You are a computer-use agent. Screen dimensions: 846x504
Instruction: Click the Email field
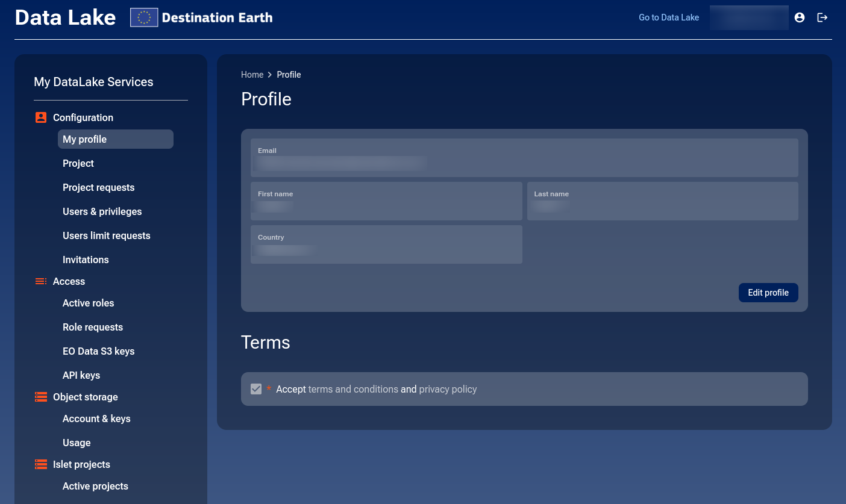pyautogui.click(x=524, y=158)
